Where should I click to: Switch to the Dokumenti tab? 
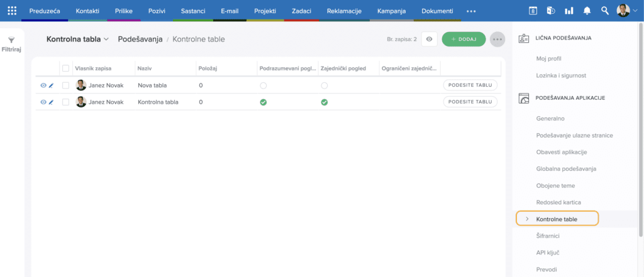click(438, 11)
